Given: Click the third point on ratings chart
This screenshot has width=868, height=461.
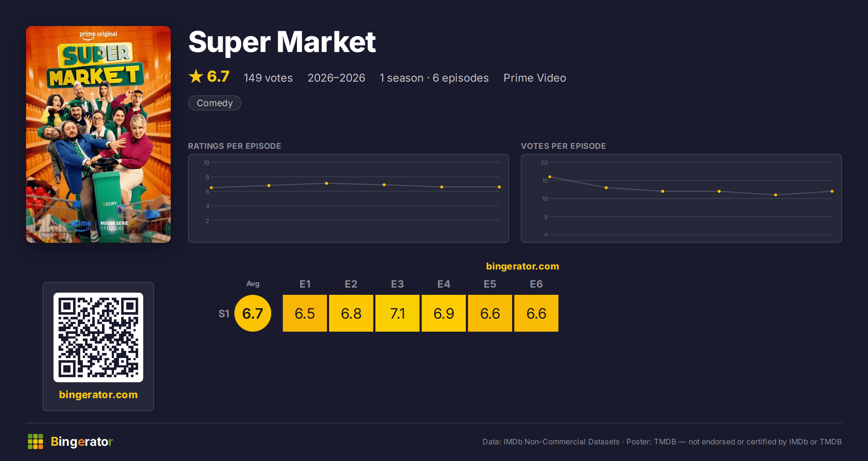Looking at the screenshot, I should [327, 184].
